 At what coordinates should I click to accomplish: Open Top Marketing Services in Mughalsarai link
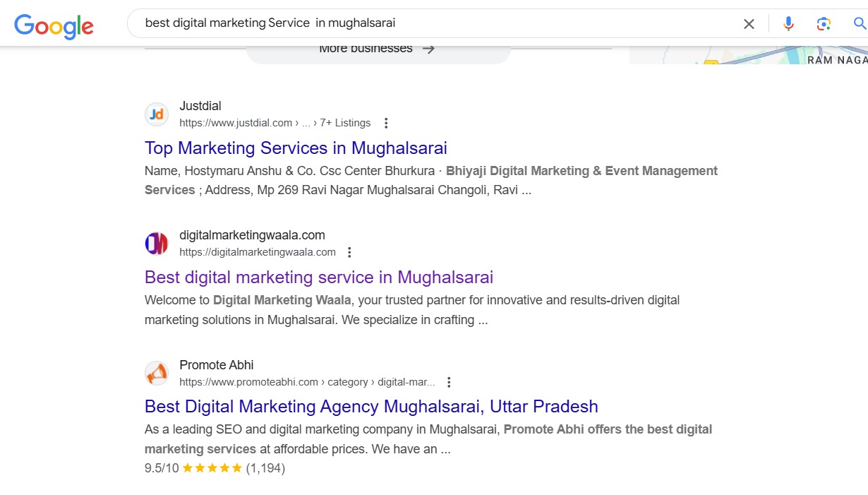coord(296,148)
